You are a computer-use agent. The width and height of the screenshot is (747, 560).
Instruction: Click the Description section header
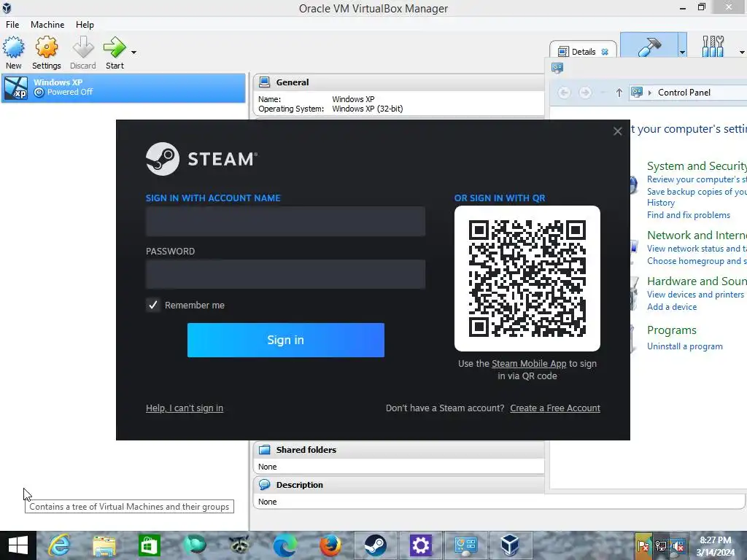(x=399, y=485)
